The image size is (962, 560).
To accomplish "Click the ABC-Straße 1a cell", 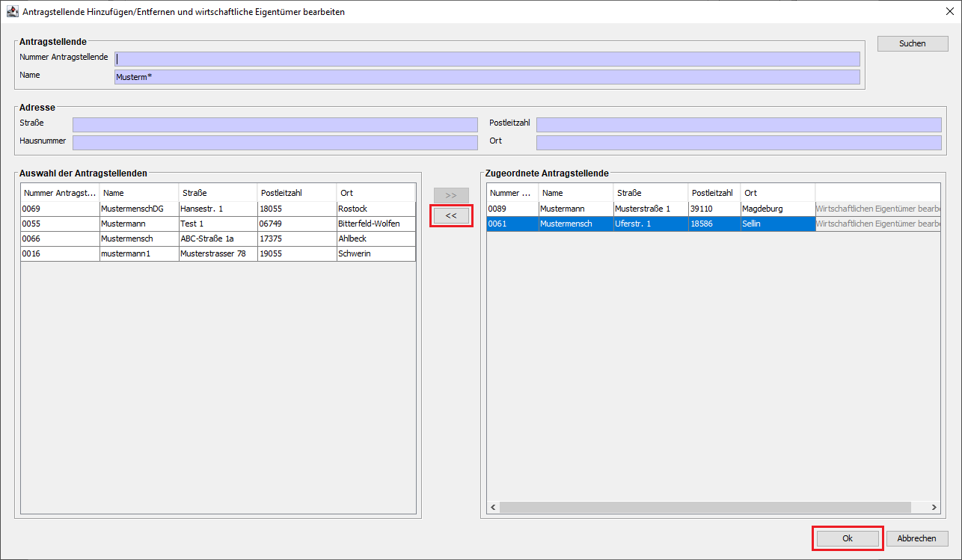I will coord(218,239).
